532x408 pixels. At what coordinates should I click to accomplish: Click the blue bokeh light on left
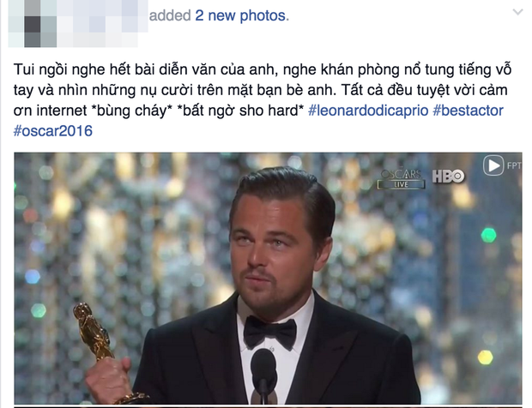33,277
